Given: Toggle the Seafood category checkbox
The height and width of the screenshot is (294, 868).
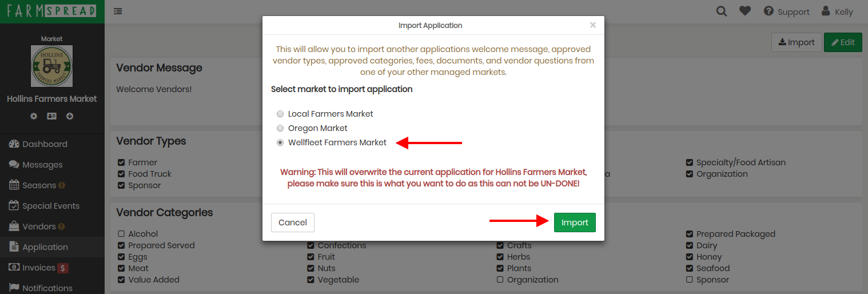Looking at the screenshot, I should click(690, 268).
